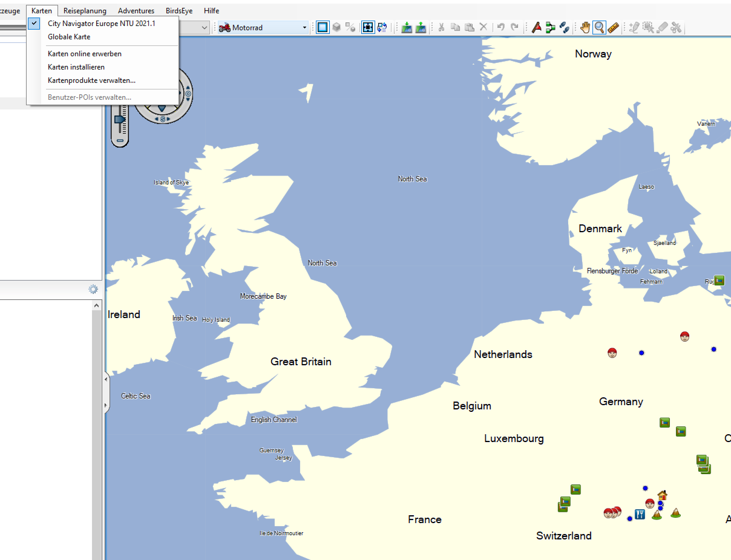Select Globale Karte from menu
This screenshot has width=731, height=560.
point(69,37)
